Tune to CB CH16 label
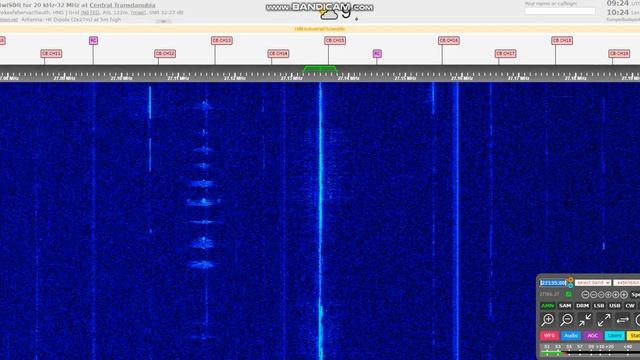 pos(449,40)
